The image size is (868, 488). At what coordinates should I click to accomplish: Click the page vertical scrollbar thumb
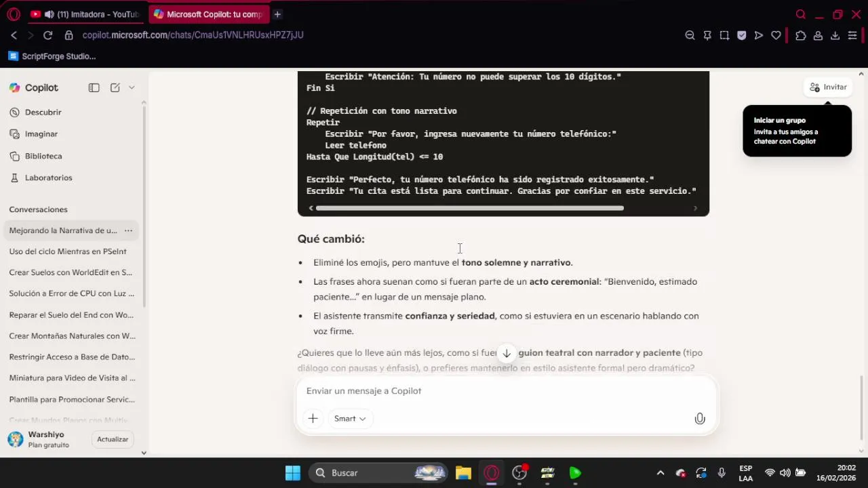[x=863, y=408]
